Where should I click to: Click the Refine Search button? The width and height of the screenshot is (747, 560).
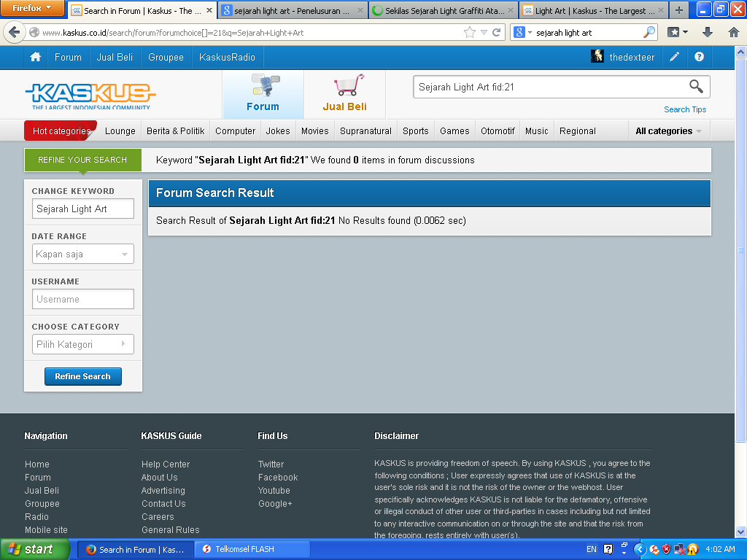83,376
